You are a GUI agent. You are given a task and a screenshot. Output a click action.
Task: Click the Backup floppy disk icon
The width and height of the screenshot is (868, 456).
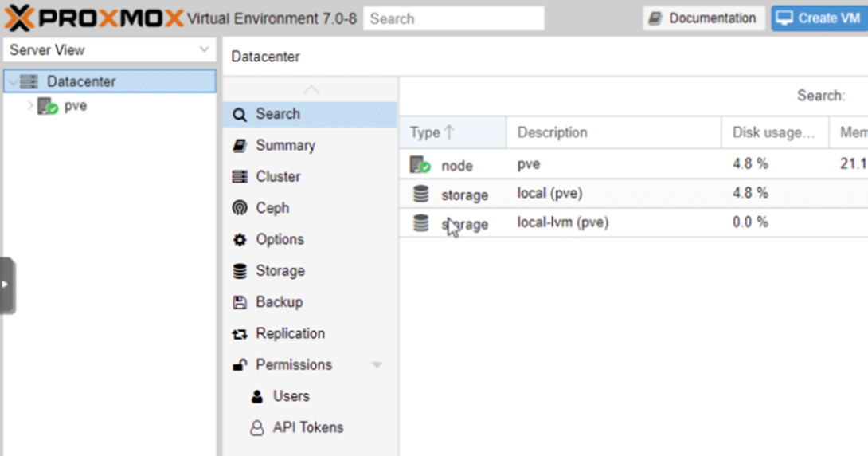(x=240, y=302)
